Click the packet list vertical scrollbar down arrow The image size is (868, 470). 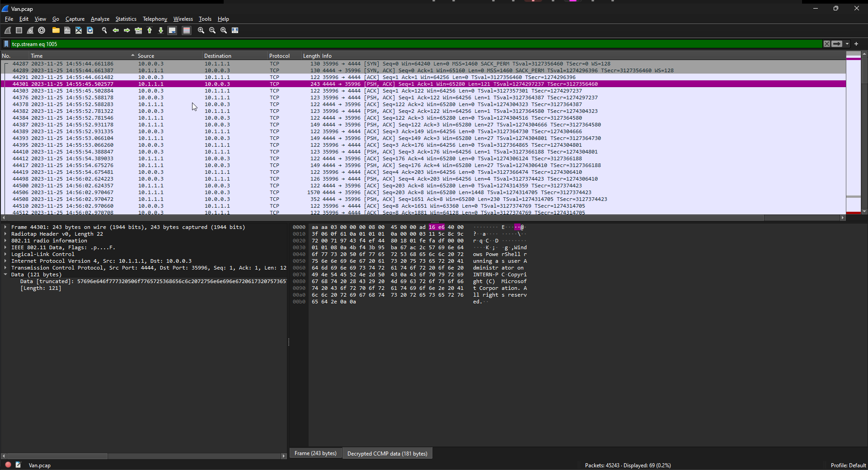coord(864,211)
